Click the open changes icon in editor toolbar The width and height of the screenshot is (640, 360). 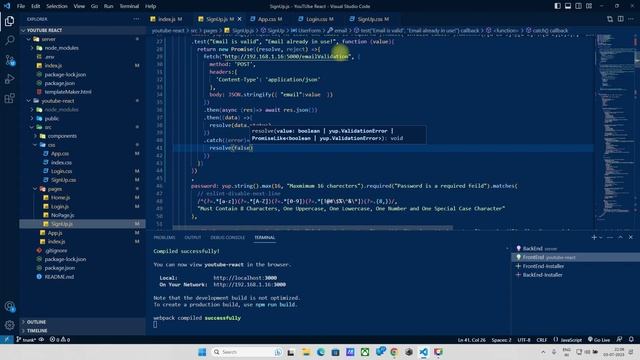click(x=610, y=19)
